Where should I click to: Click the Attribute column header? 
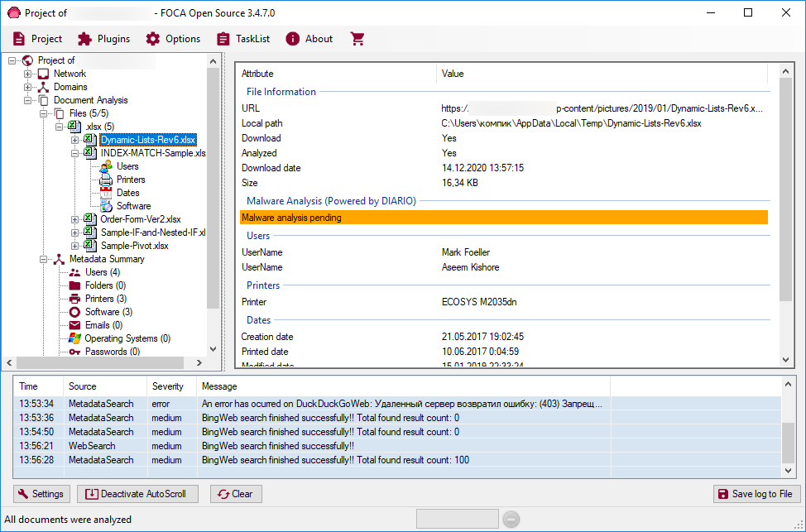337,74
